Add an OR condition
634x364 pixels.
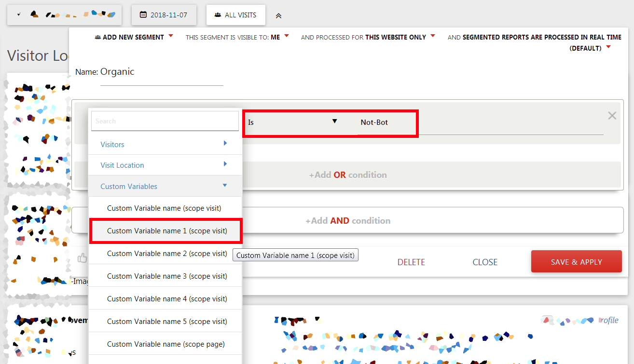[x=347, y=175]
